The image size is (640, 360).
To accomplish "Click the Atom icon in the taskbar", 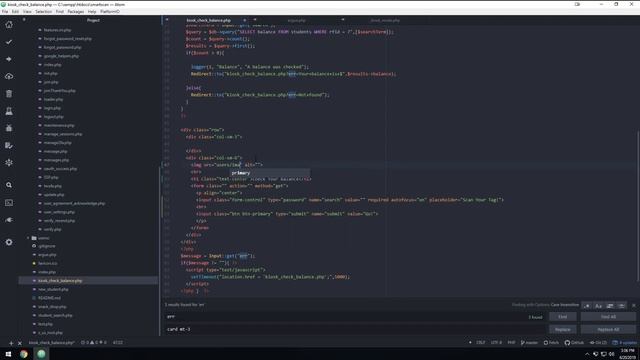I will (41, 354).
